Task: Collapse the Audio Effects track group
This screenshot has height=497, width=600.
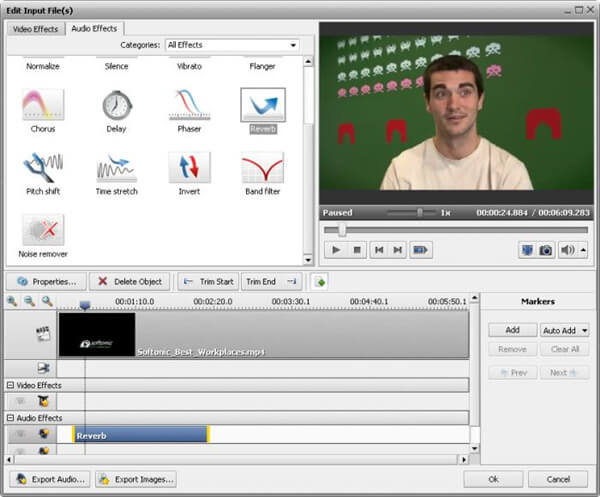Action: pyautogui.click(x=10, y=418)
